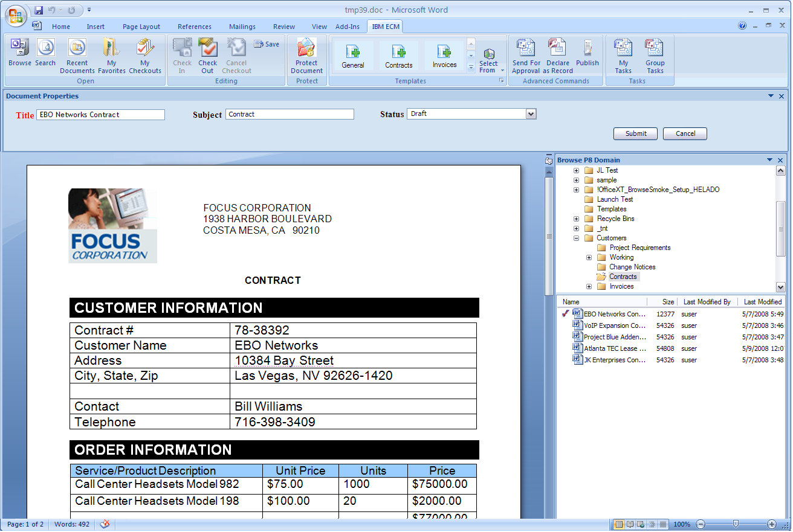This screenshot has height=532, width=793.
Task: Click the Check In icon
Action: point(182,56)
